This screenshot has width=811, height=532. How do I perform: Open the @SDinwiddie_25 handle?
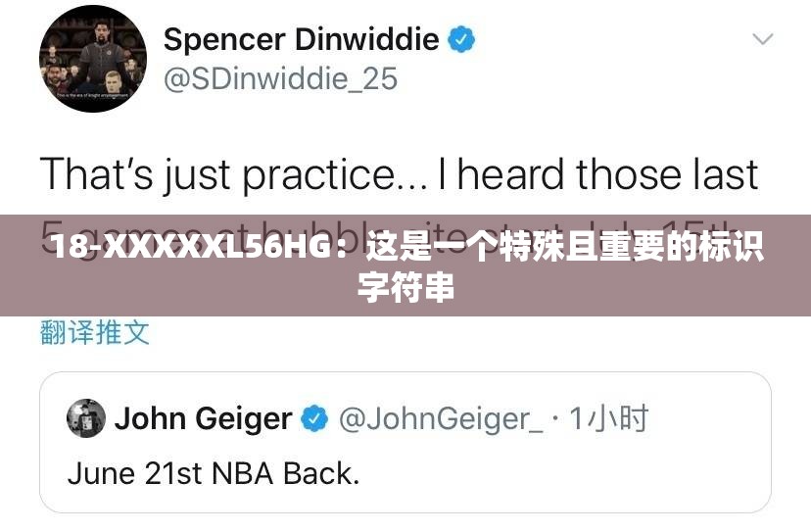(x=280, y=79)
